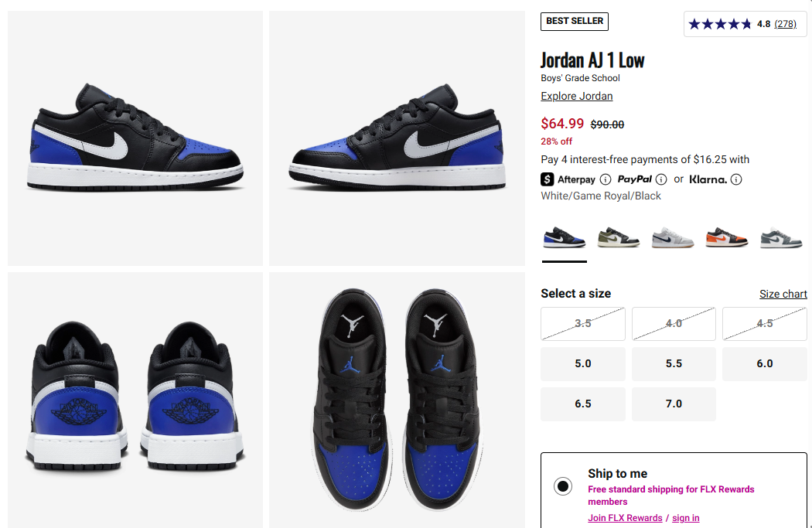Select the olive green colorway swatch
This screenshot has width=812, height=528.
click(x=619, y=238)
